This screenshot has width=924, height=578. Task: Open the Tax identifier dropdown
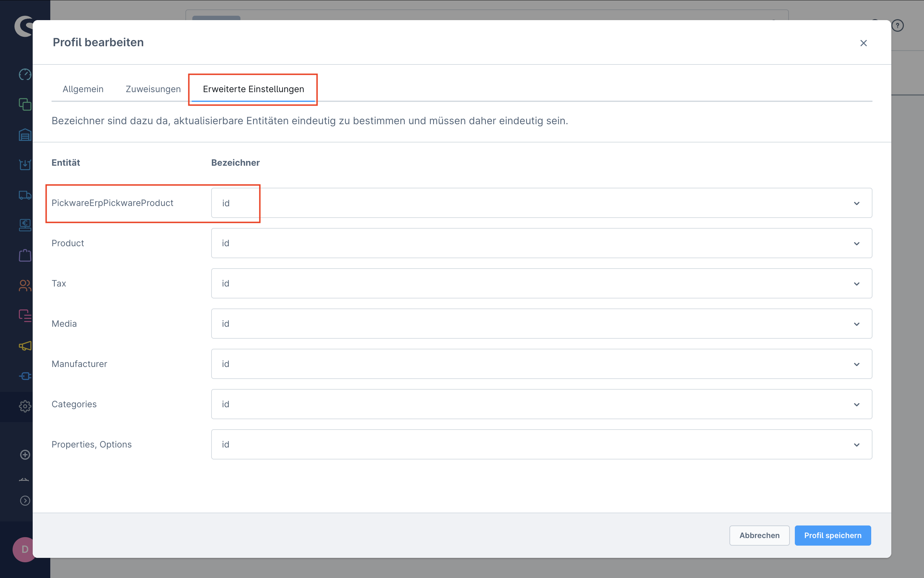pyautogui.click(x=541, y=283)
